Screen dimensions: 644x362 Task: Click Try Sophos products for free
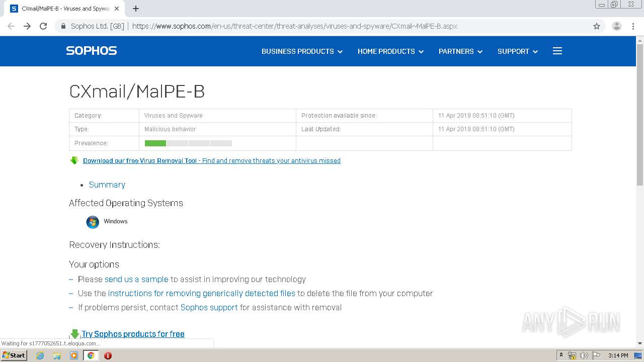(x=133, y=334)
